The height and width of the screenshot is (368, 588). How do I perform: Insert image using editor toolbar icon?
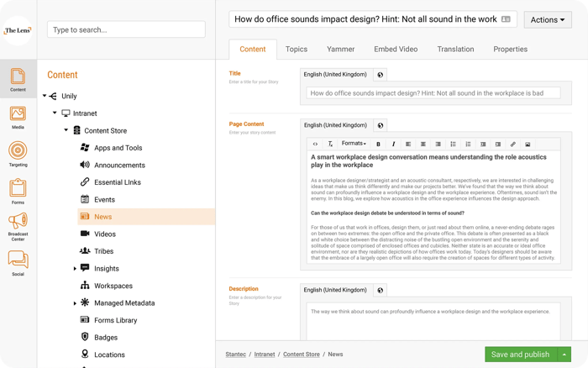(528, 144)
